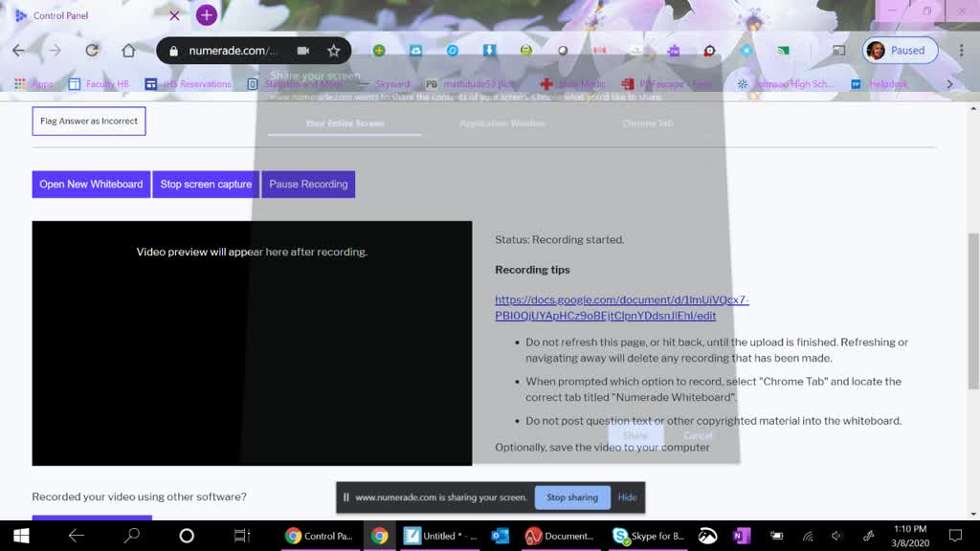Click the Stop screen capture button

pos(206,185)
